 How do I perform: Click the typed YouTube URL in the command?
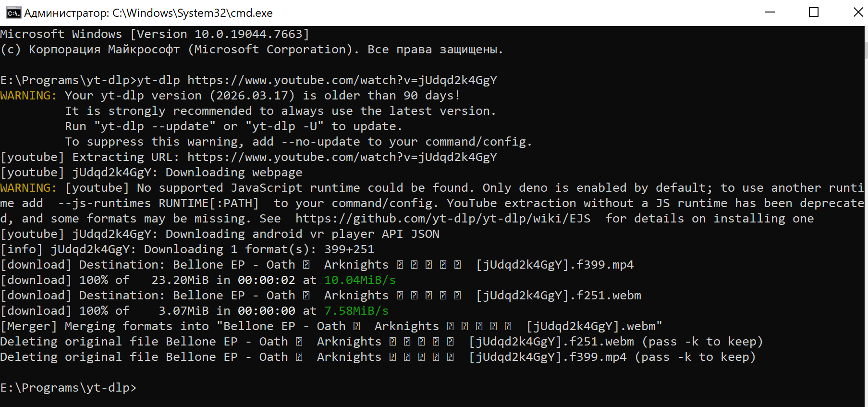click(342, 80)
